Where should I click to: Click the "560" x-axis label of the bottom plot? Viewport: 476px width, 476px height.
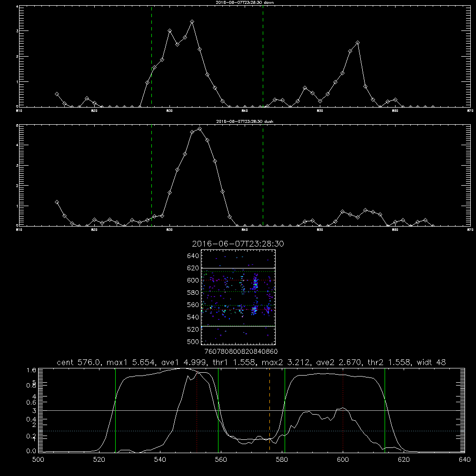click(x=221, y=460)
